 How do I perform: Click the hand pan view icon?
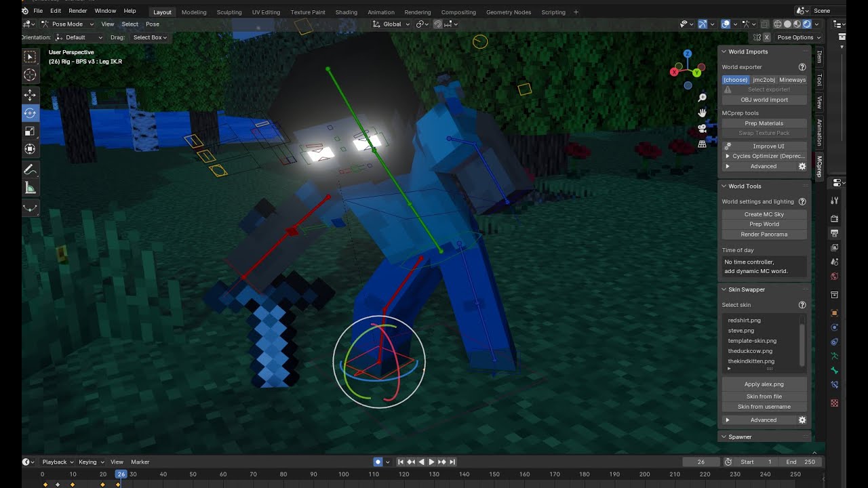point(703,113)
